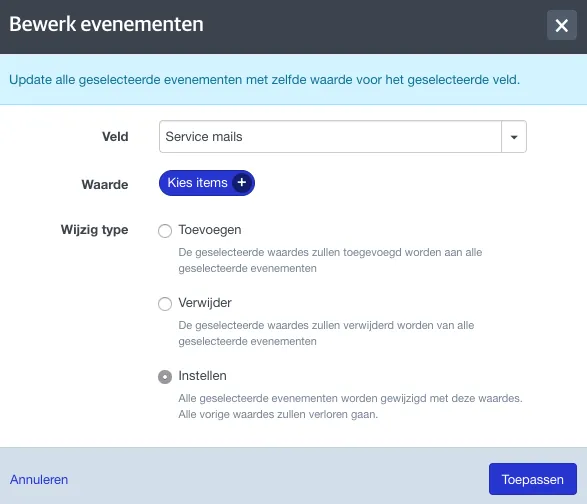
Task: Click the Veld label
Action: (115, 137)
